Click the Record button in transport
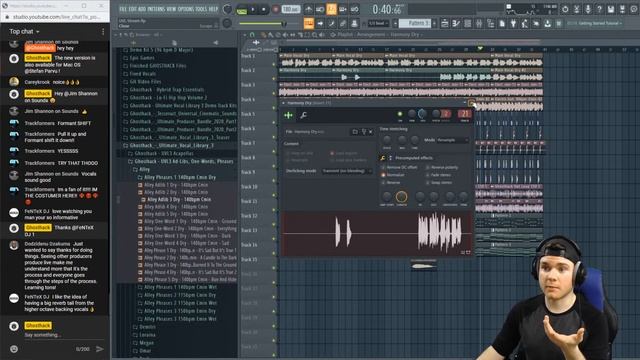The width and height of the screenshot is (640, 360). [x=276, y=9]
